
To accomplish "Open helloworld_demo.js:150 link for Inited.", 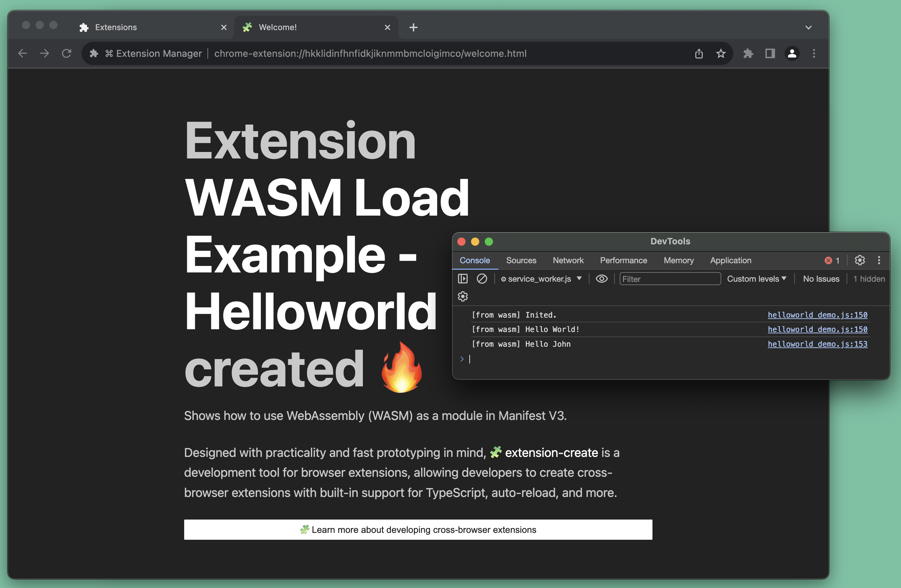I will [x=817, y=315].
